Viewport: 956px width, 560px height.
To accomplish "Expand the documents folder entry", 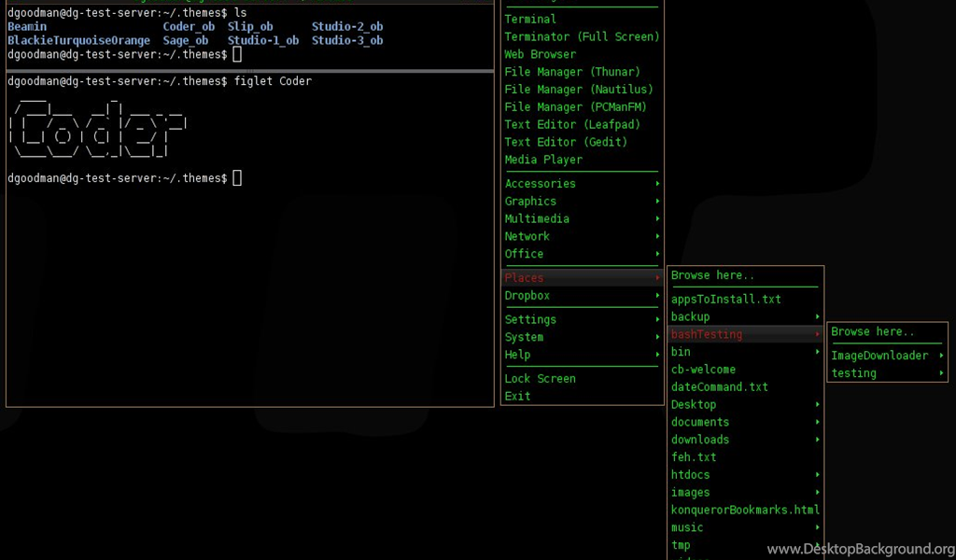I will [x=745, y=423].
